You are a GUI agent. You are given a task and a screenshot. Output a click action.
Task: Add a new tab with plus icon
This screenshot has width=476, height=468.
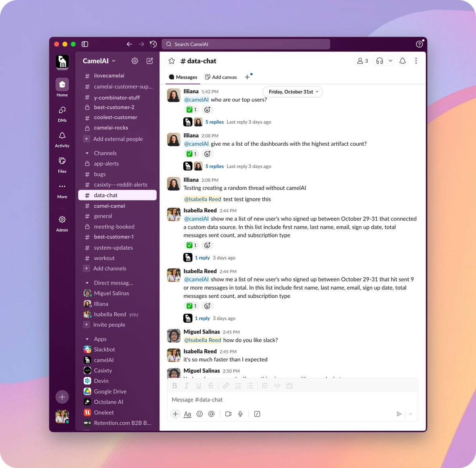[x=247, y=77]
